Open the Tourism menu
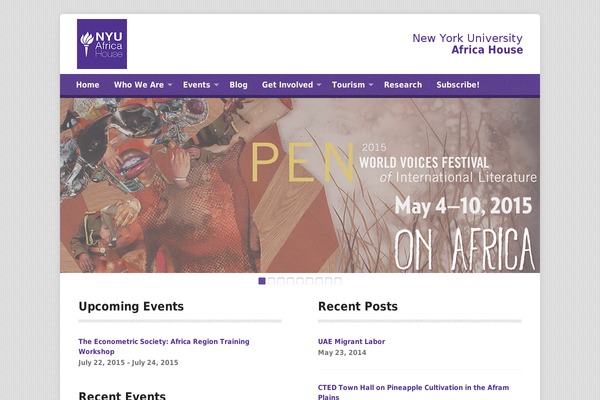The width and height of the screenshot is (600, 400). coord(349,85)
